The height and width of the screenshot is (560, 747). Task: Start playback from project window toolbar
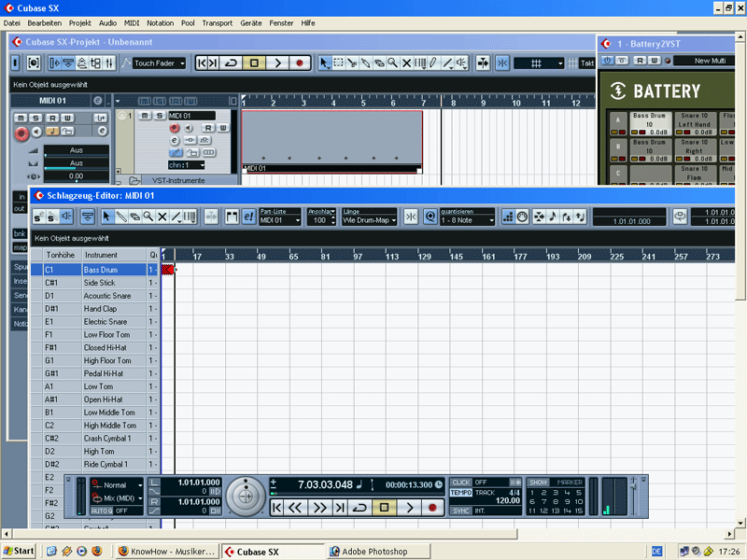(277, 63)
